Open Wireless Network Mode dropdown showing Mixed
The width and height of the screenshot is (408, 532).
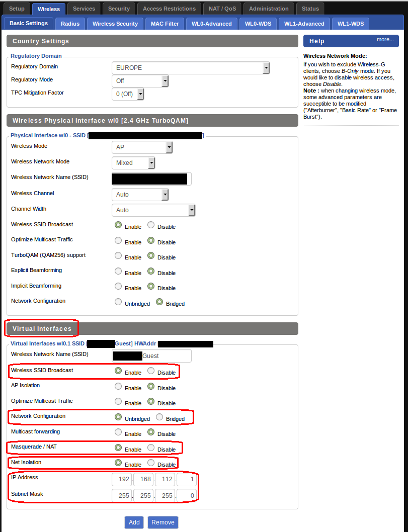[133, 163]
